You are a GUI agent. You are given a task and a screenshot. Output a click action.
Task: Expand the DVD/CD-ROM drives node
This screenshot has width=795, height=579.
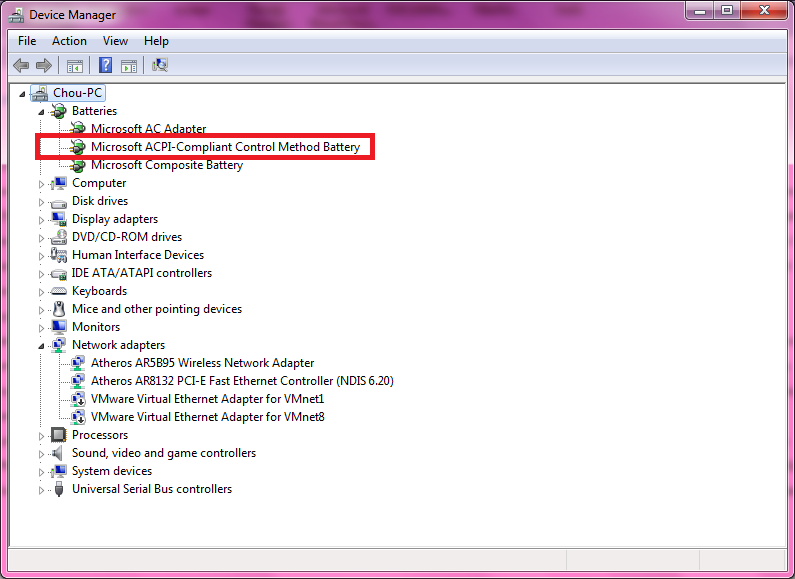click(x=41, y=238)
